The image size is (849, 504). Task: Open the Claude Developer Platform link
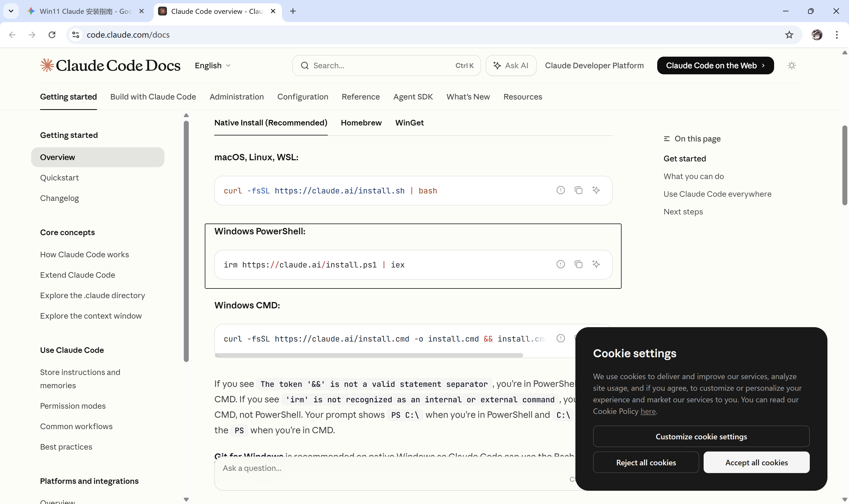coord(594,65)
